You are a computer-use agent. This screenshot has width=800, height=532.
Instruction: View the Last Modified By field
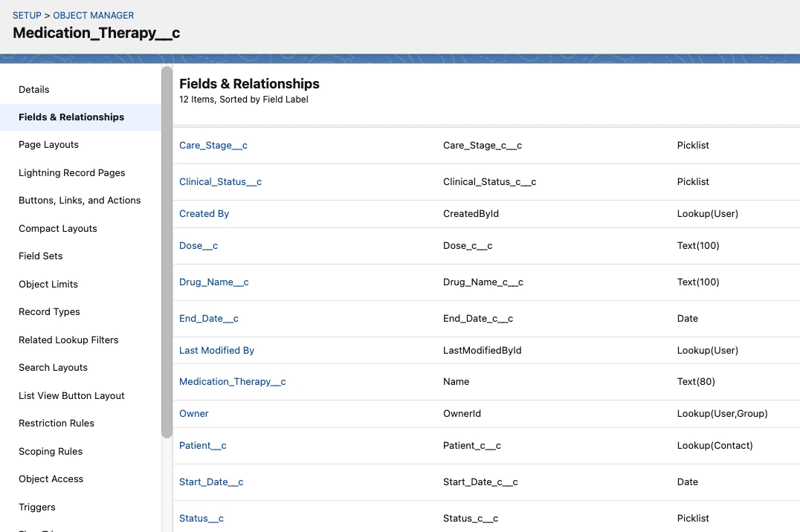[x=216, y=350]
